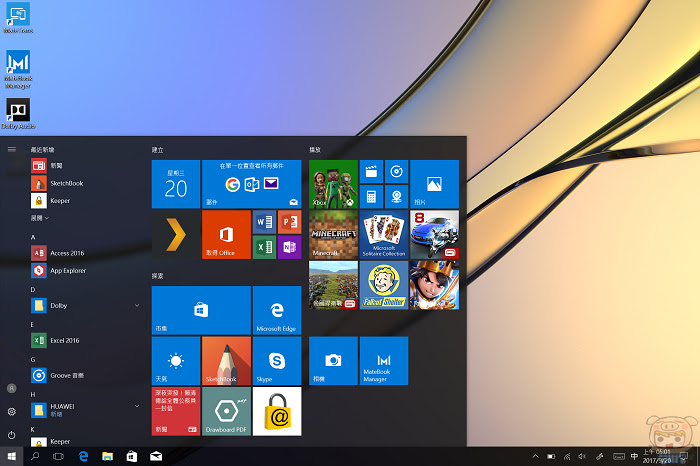Open Mail from the taskbar
Viewport: 700px width, 466px height.
tap(156, 456)
